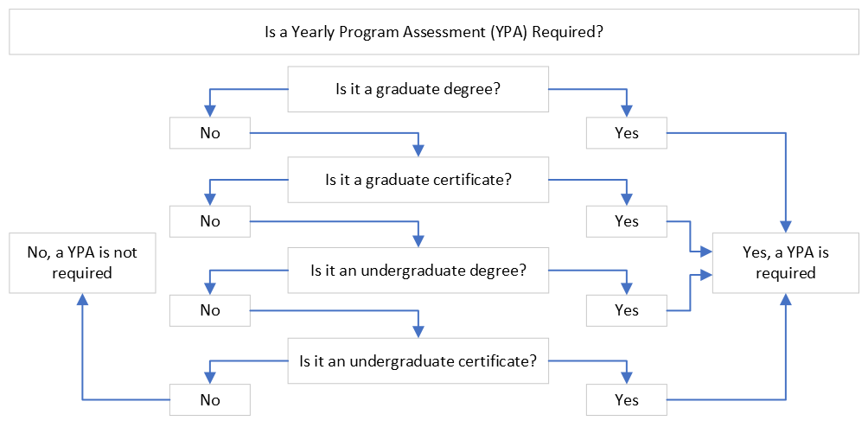This screenshot has width=868, height=427.
Task: Select the 'No, a YPA is not required' box
Action: 82,263
